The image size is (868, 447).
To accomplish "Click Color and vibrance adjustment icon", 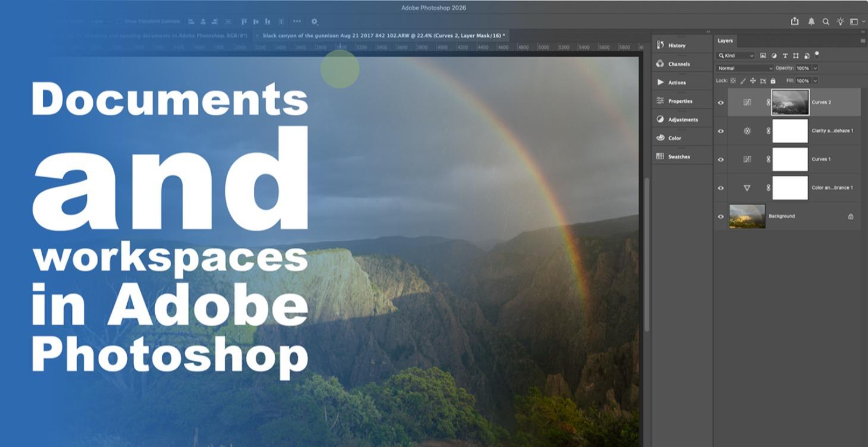I will tap(747, 188).
